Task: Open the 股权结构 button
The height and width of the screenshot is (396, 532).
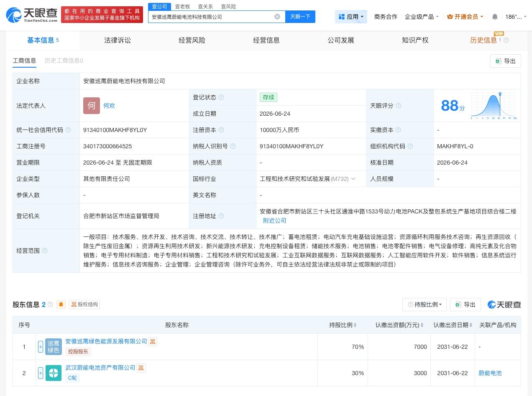Action: pos(84,305)
